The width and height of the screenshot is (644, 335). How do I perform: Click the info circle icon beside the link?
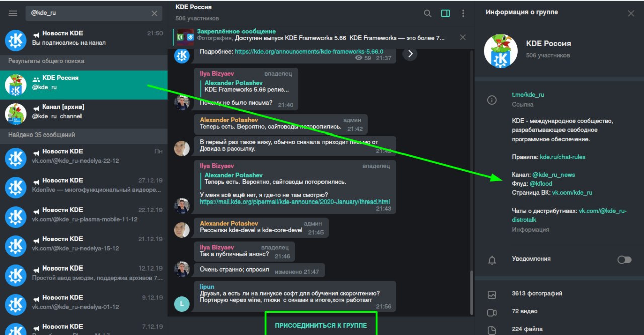492,100
